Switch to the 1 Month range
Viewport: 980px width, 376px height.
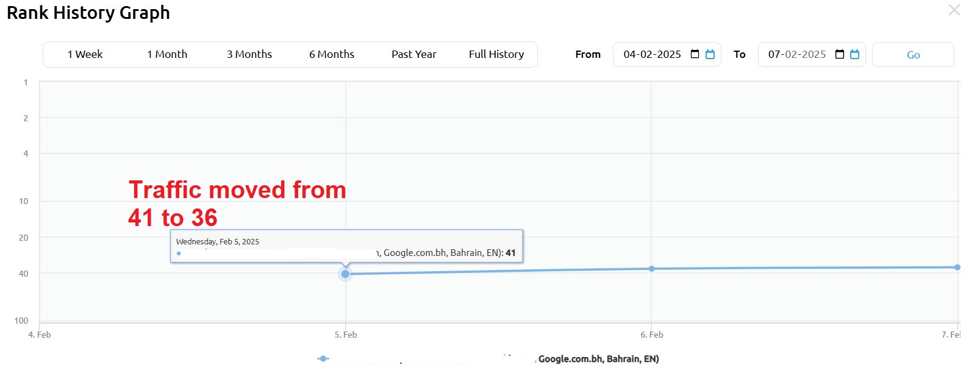pyautogui.click(x=167, y=54)
